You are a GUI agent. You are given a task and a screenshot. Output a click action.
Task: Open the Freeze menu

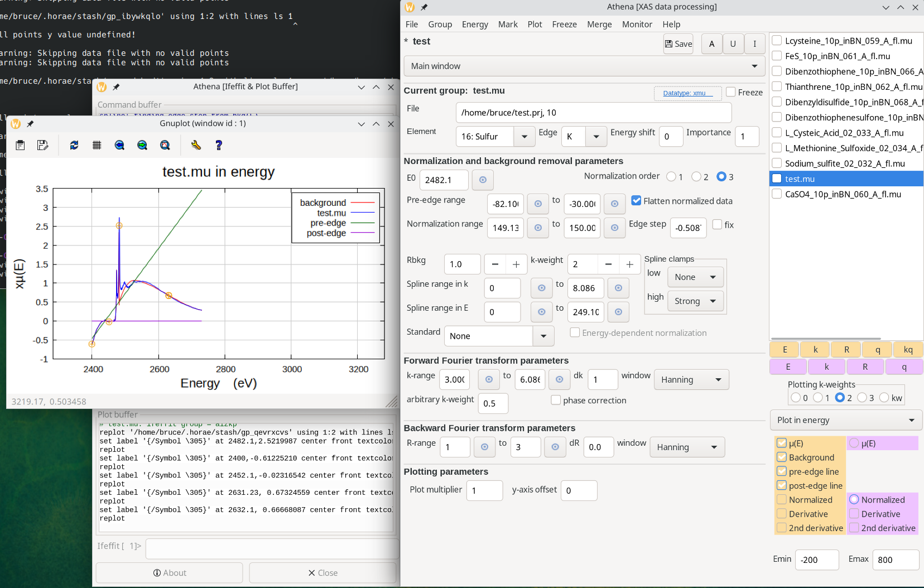[x=564, y=25]
